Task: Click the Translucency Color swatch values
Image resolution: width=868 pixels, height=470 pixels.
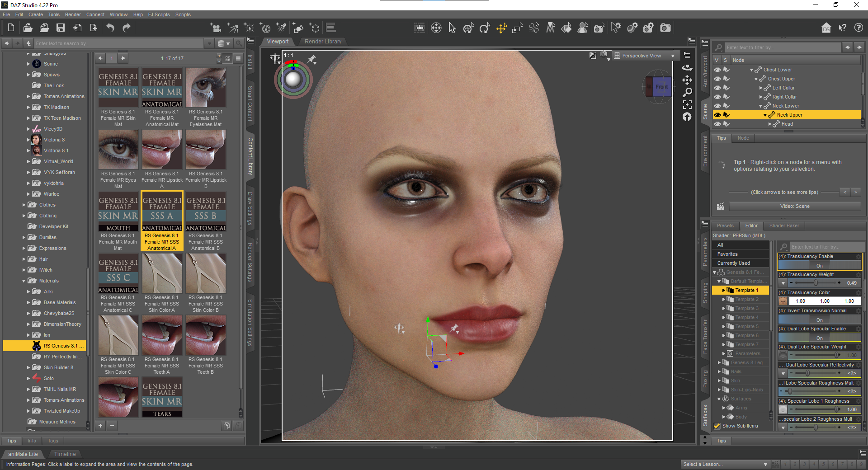Action: (825, 301)
